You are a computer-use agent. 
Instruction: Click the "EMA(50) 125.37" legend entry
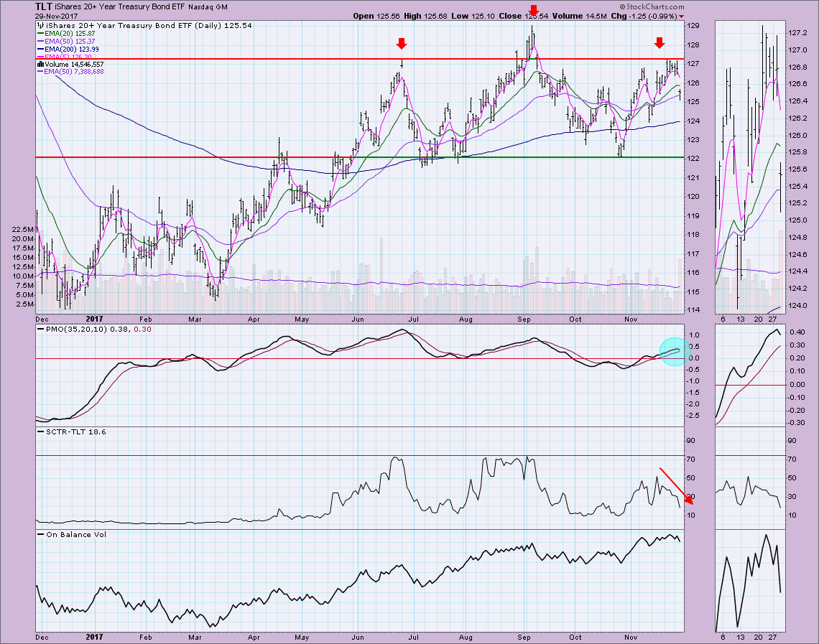[70, 41]
